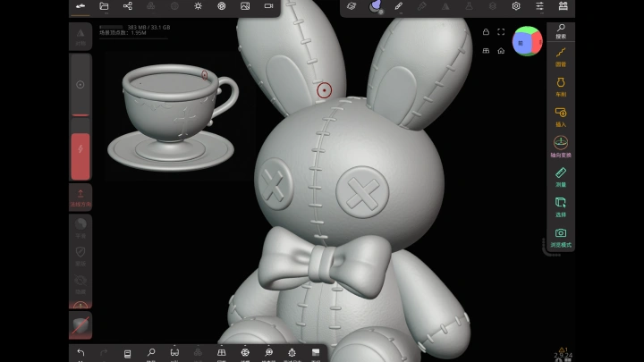This screenshot has width=644, height=362.
Task: Select the Mask shield shortcut
Action: (x=80, y=256)
